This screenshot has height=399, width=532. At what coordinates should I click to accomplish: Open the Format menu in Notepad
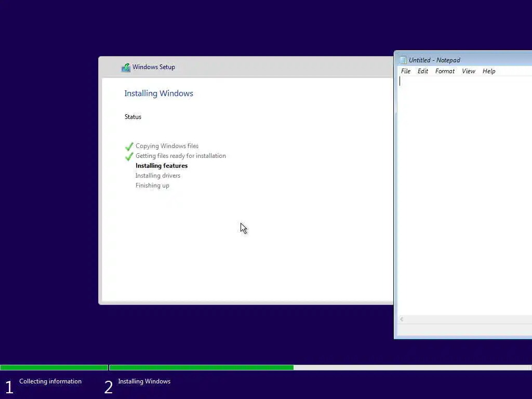(x=445, y=71)
